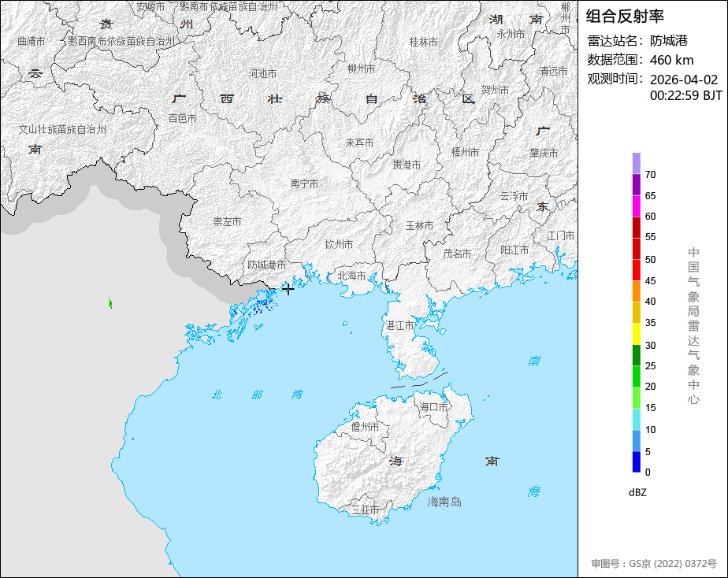Click the 崇左市 map label
This screenshot has height=578, width=728.
point(227,222)
